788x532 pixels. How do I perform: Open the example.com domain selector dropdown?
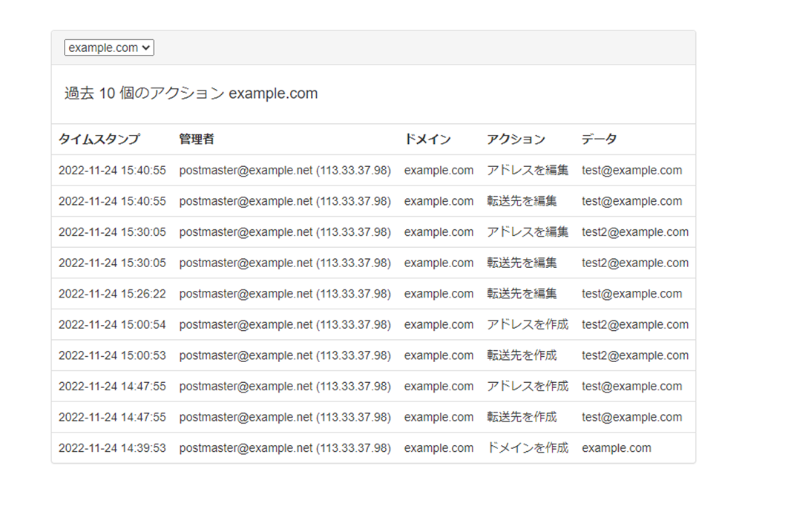pos(108,47)
